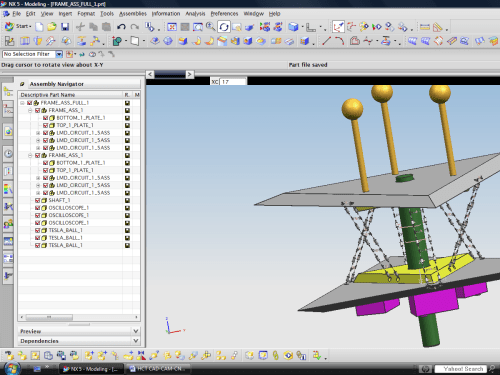Click the New document icon
The height and width of the screenshot is (375, 500).
(x=39, y=27)
